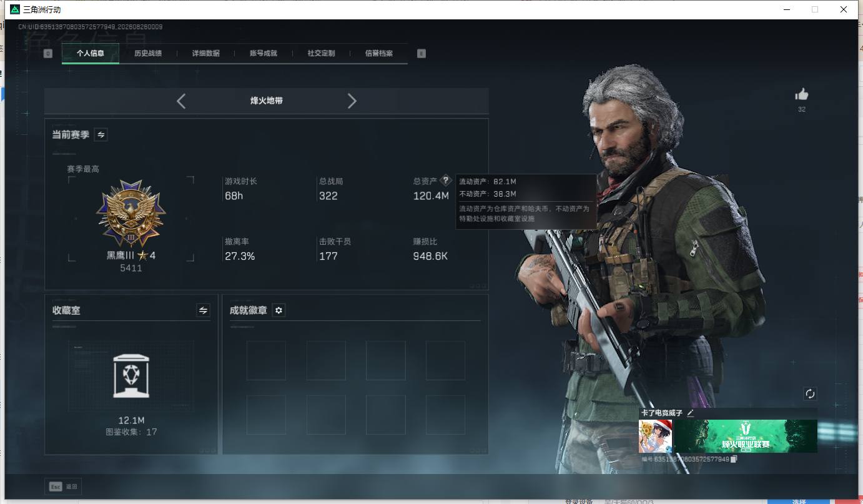
Task: Click the 27.3% 撤离率 value
Action: pos(240,256)
